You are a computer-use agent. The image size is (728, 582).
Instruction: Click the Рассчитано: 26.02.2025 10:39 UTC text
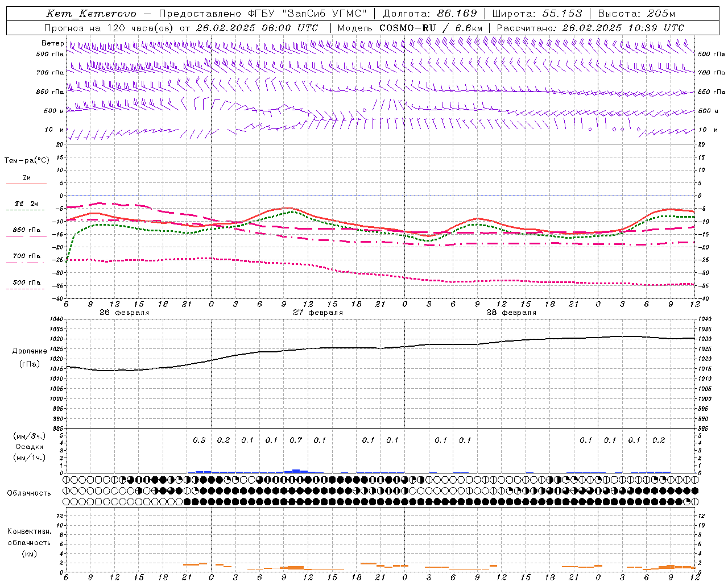[590, 28]
